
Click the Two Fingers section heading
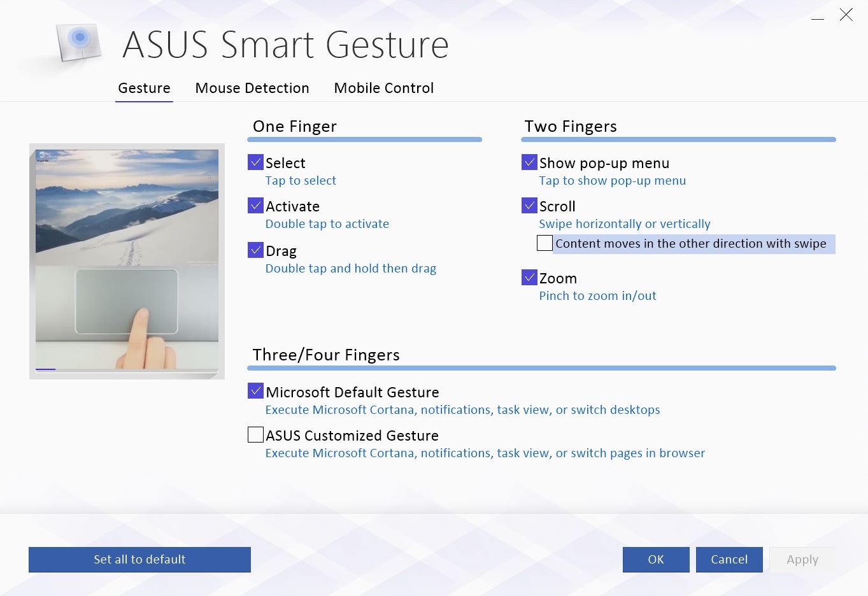click(571, 126)
